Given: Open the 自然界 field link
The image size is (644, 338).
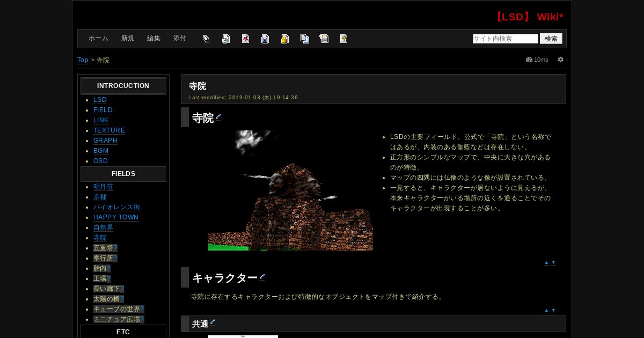Looking at the screenshot, I should point(103,227).
